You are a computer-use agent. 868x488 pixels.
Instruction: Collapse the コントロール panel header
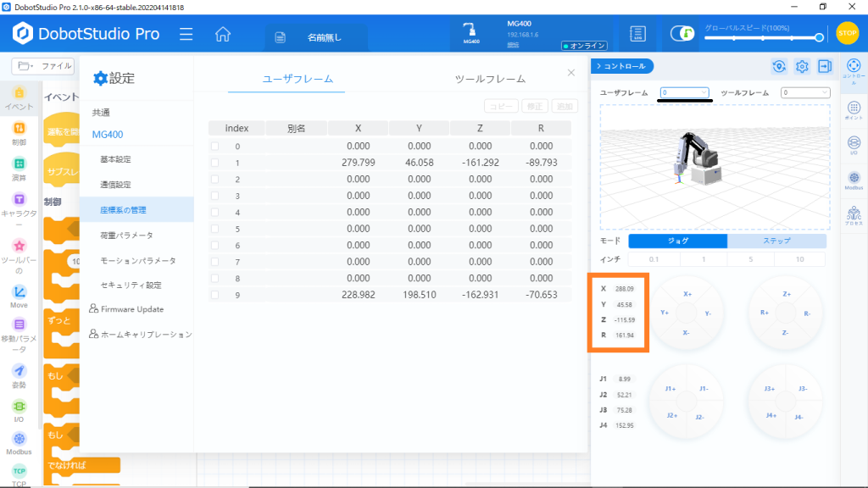(622, 66)
